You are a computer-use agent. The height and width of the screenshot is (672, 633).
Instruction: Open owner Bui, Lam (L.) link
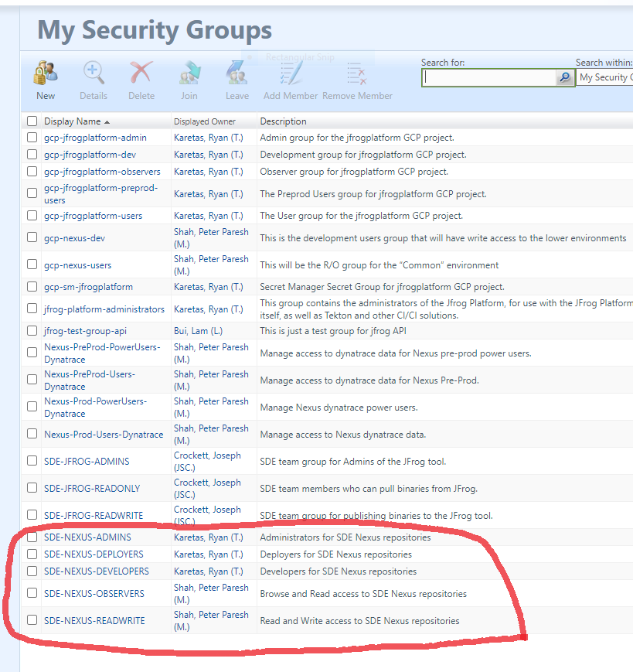point(198,331)
